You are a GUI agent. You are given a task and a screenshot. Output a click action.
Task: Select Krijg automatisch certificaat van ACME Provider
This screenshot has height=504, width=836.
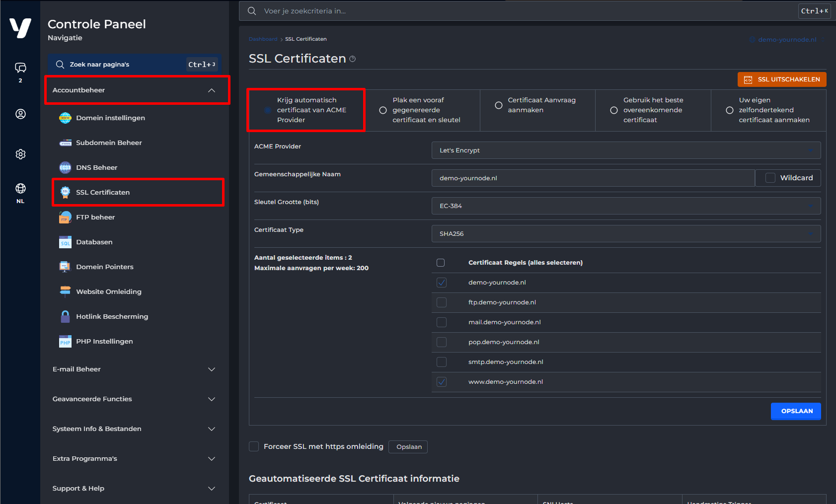[268, 110]
